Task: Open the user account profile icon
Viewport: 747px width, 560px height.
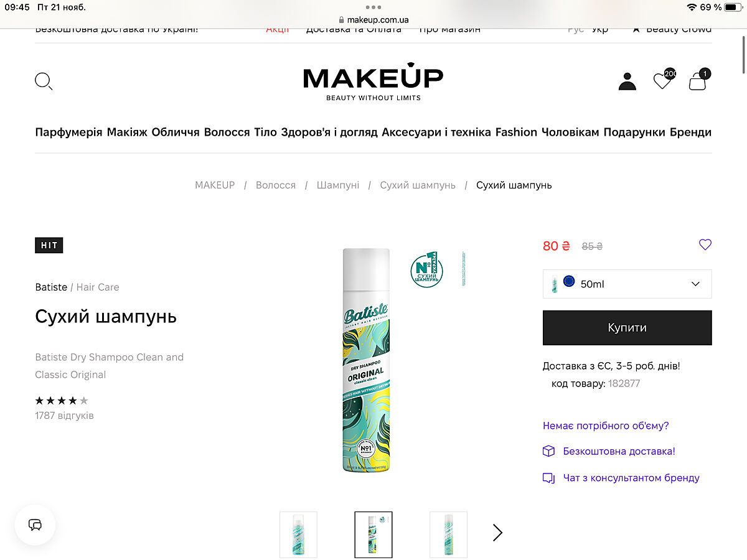Action: coord(627,82)
